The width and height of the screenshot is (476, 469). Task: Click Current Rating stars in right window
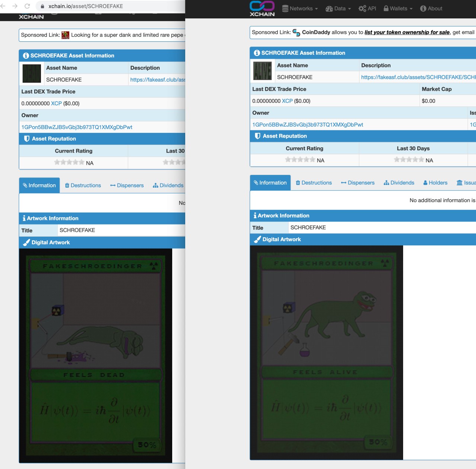(300, 160)
